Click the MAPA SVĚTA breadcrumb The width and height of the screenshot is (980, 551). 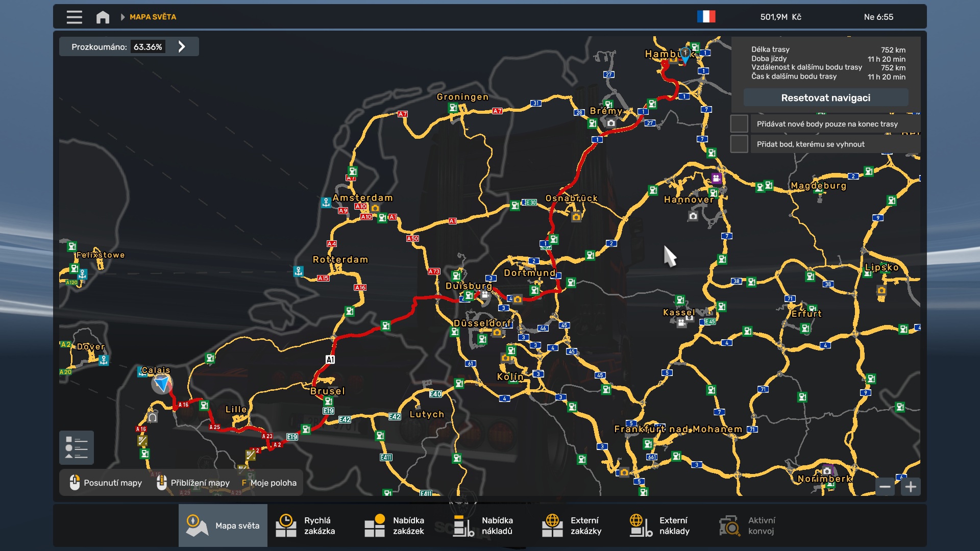(153, 17)
